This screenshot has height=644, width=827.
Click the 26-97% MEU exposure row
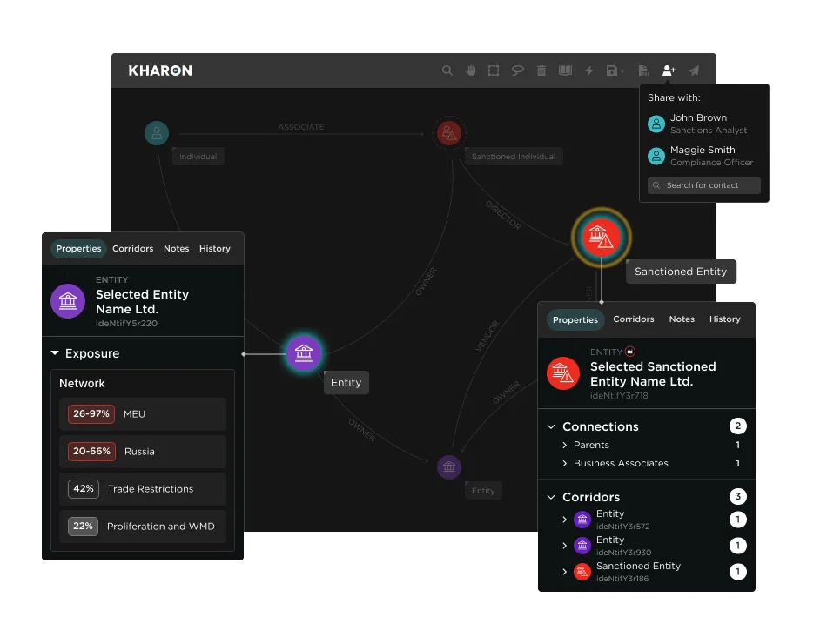143,414
